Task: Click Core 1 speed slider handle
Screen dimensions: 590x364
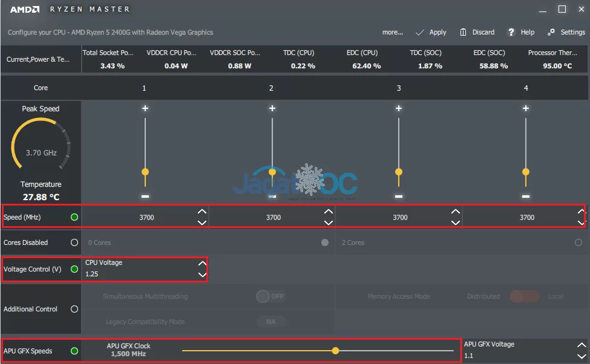Action: (x=145, y=172)
